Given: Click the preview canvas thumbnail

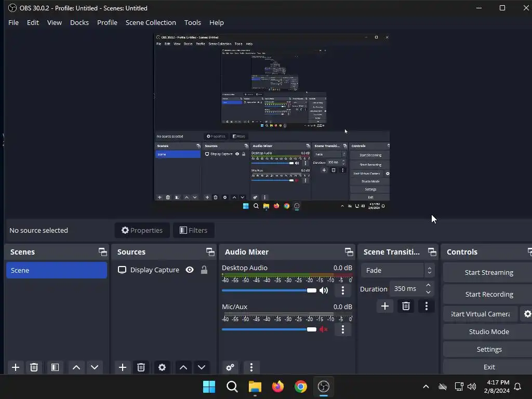Looking at the screenshot, I should (x=272, y=123).
